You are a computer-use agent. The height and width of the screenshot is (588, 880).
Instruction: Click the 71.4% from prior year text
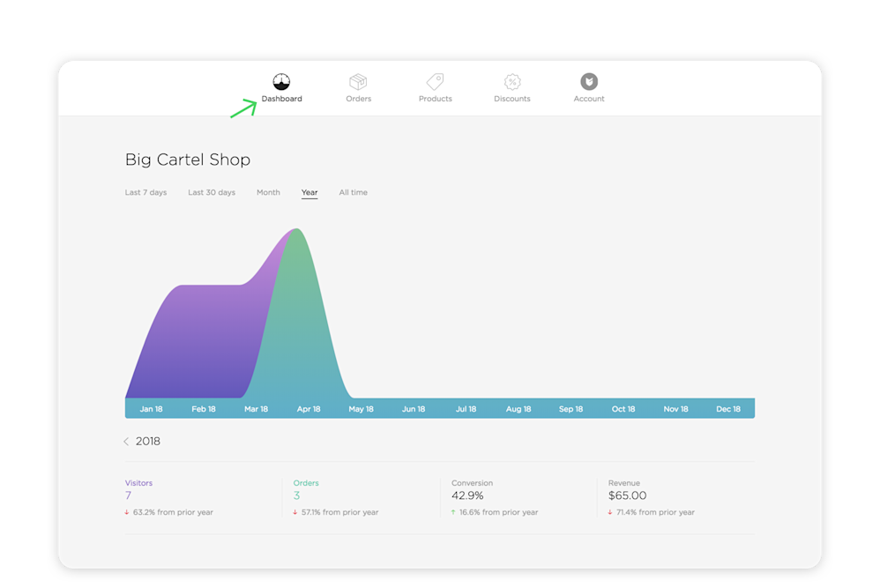[655, 512]
